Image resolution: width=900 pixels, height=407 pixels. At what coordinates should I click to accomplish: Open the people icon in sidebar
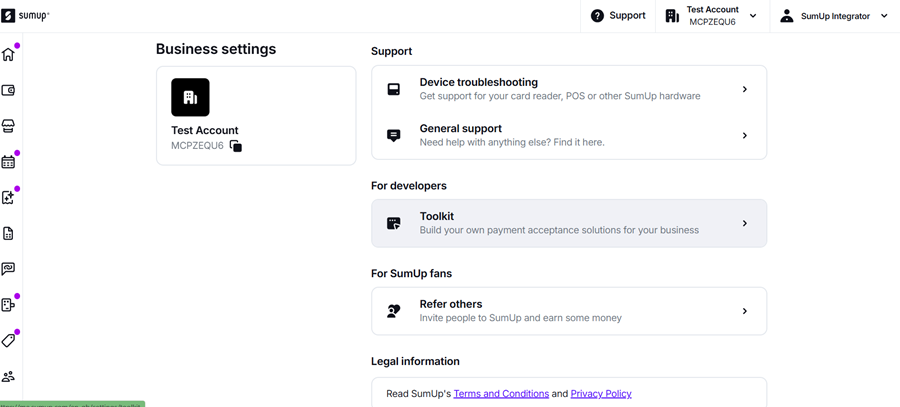[x=8, y=377]
